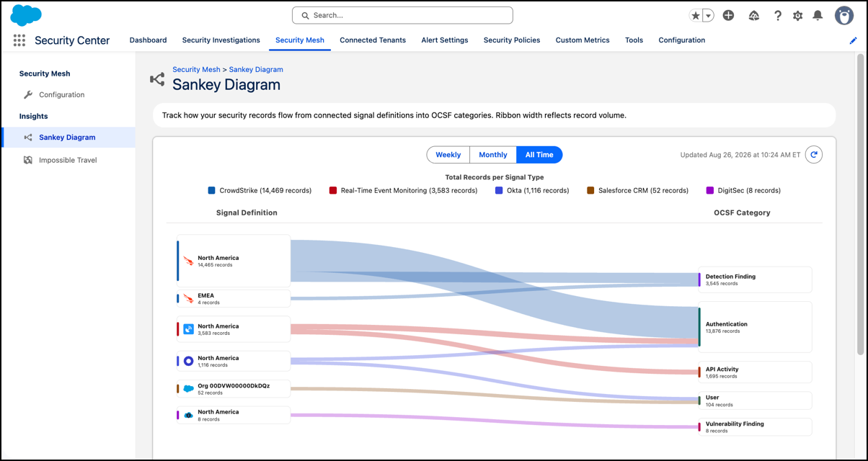Click the edit navigation pencil icon
868x461 pixels.
point(854,40)
